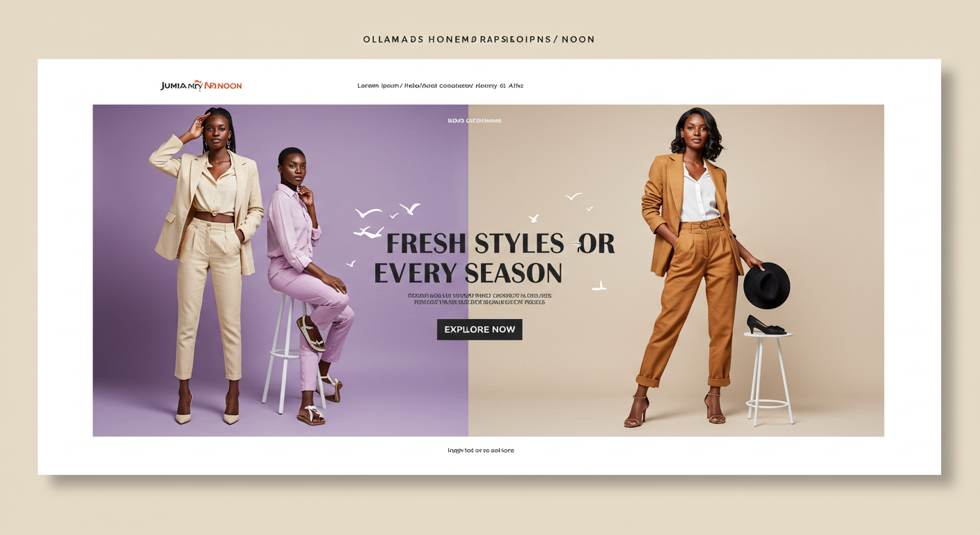Click the footer caption below the banner
The height and width of the screenshot is (535, 980).
pyautogui.click(x=481, y=451)
